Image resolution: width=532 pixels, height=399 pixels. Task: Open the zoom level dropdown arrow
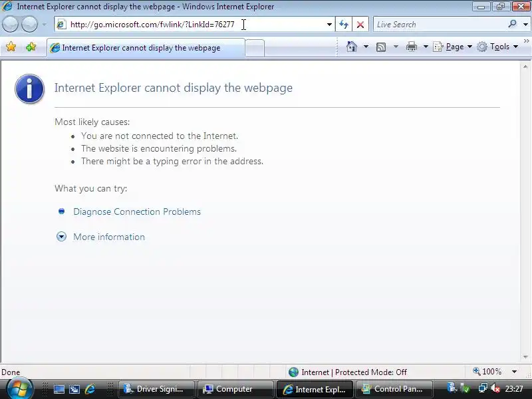[x=514, y=372]
